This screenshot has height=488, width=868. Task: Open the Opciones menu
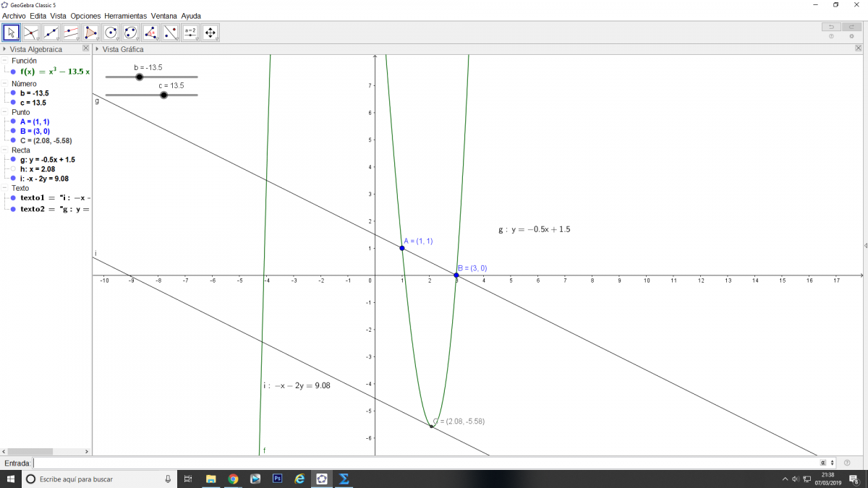pos(86,15)
